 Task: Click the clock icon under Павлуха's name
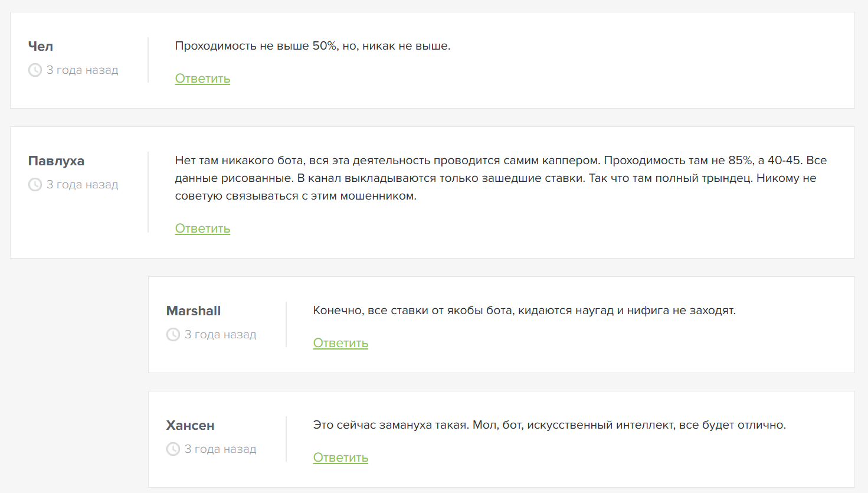[x=35, y=185]
